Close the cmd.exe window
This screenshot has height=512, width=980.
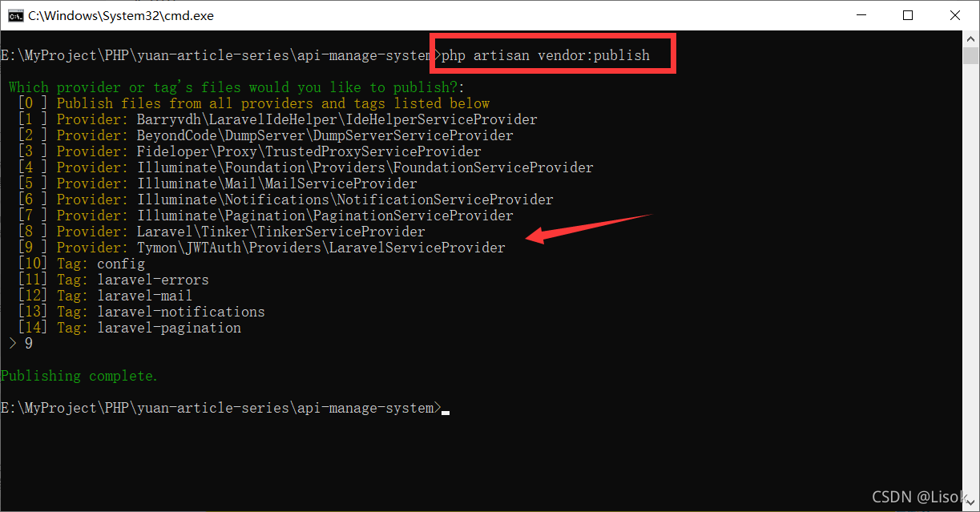(x=954, y=15)
